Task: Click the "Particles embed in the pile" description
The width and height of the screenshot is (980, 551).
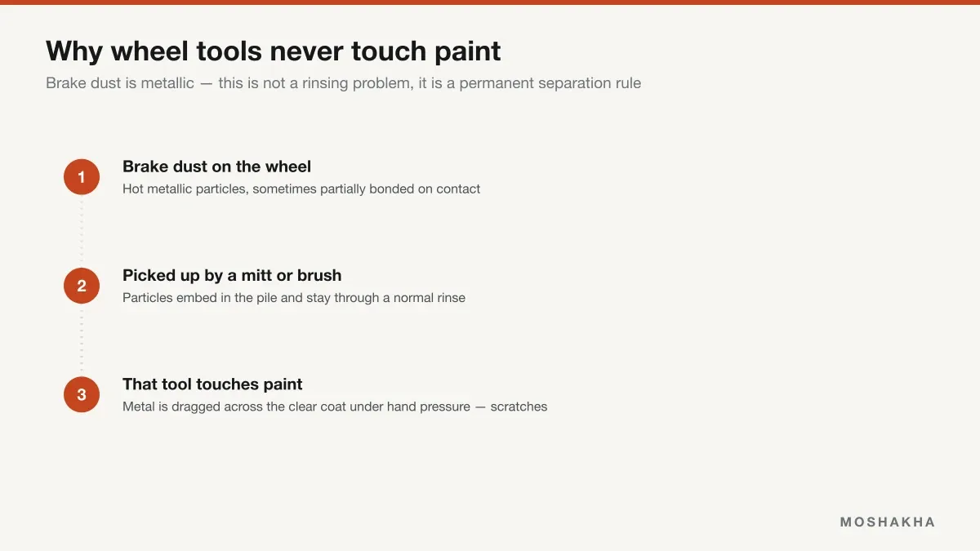Action: [294, 298]
